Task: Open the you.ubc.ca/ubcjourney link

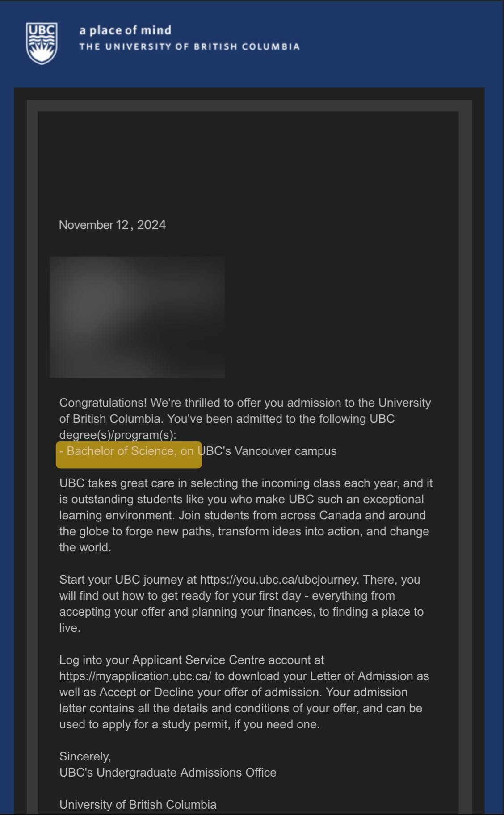Action: (279, 580)
